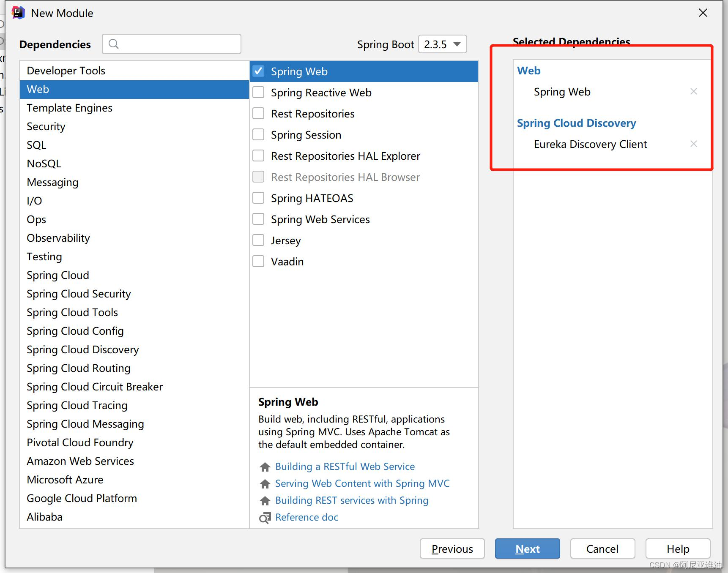Close the New Module dialog

coord(703,13)
